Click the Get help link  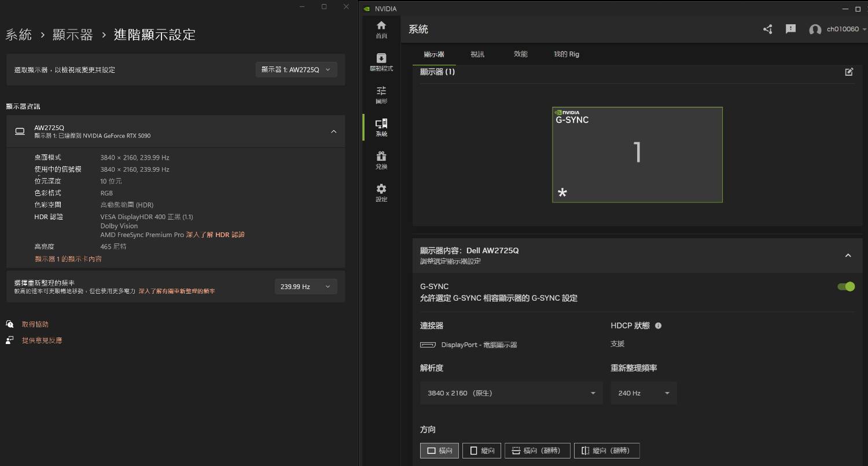pos(35,324)
